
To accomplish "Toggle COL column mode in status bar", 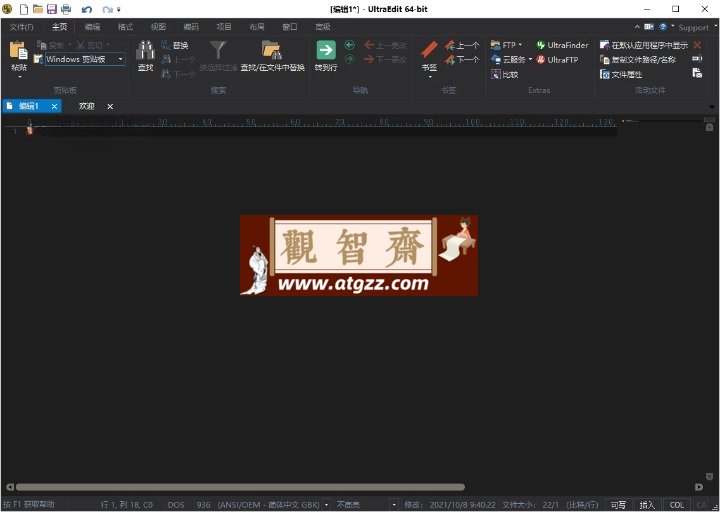I will [676, 505].
